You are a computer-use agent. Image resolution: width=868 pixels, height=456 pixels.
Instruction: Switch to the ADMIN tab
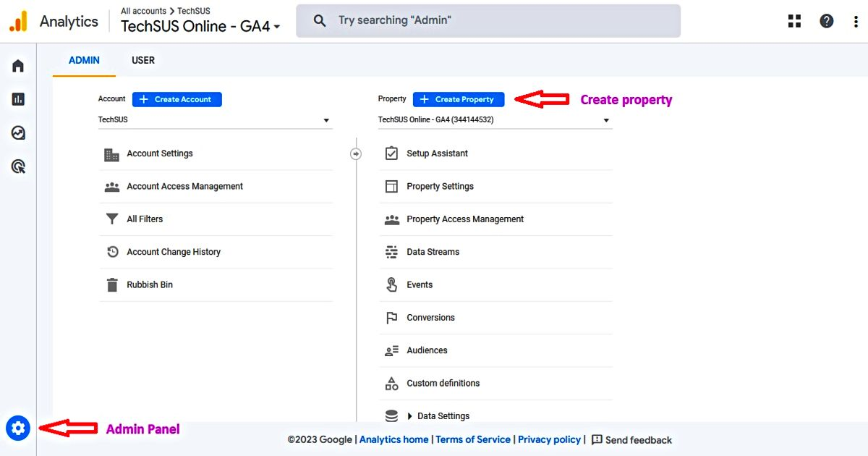point(84,60)
